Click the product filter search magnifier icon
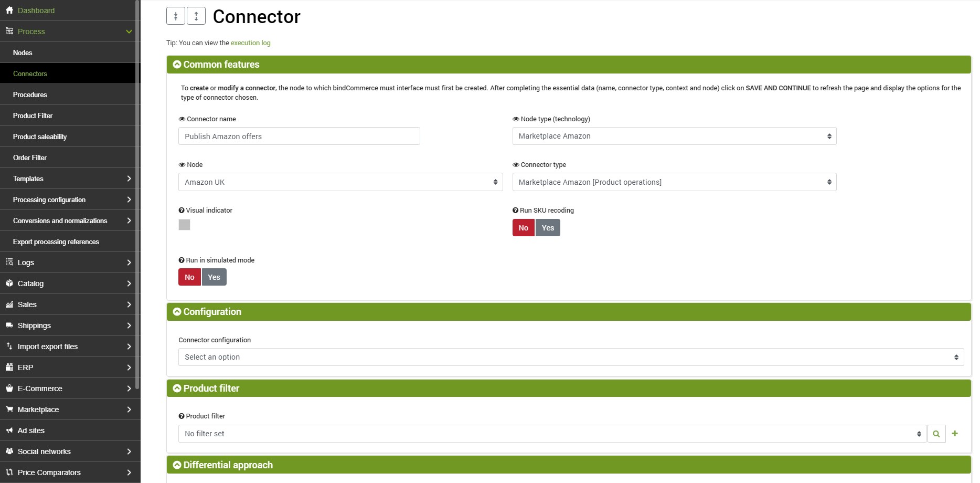The height and width of the screenshot is (483, 980). [x=936, y=434]
